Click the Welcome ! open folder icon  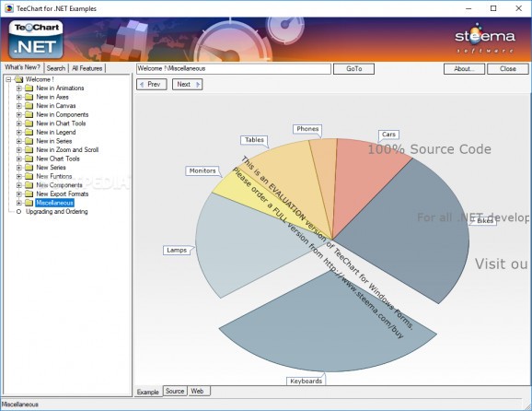click(x=18, y=79)
